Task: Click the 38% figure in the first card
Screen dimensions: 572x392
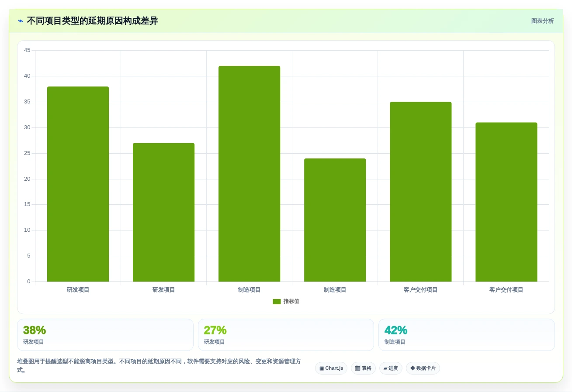Action: point(35,330)
